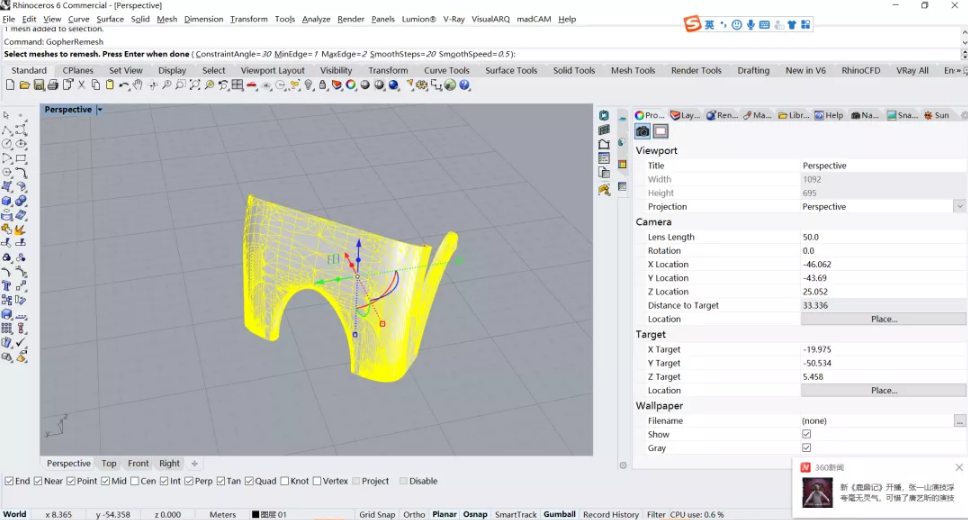Click the light bulb icon in toolbar
This screenshot has height=520, width=968.
coord(309,85)
